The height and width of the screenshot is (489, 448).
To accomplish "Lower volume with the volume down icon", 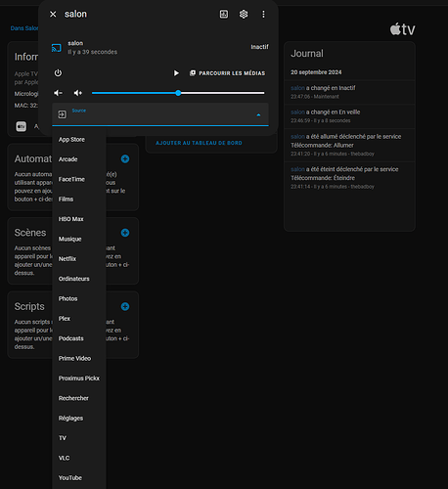I will coord(58,93).
